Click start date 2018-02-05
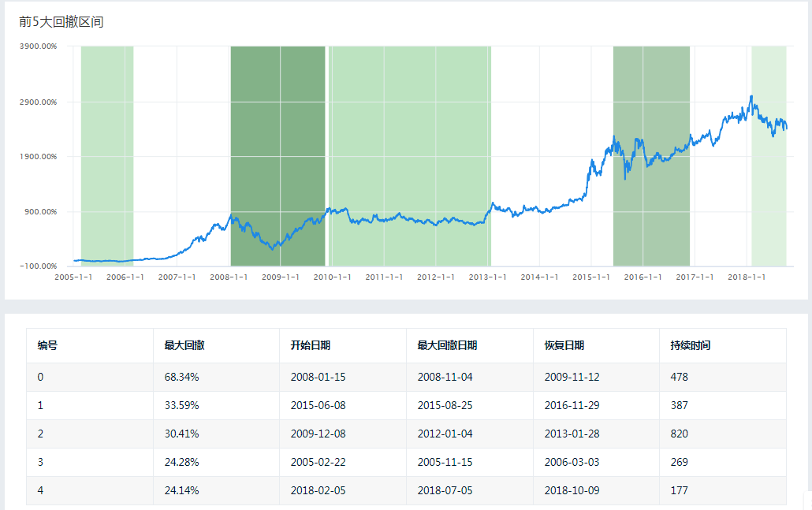The height and width of the screenshot is (510, 812). point(318,490)
